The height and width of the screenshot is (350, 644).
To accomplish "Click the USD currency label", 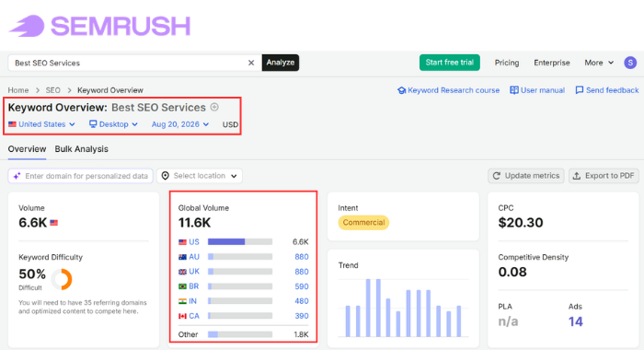I will click(x=230, y=124).
